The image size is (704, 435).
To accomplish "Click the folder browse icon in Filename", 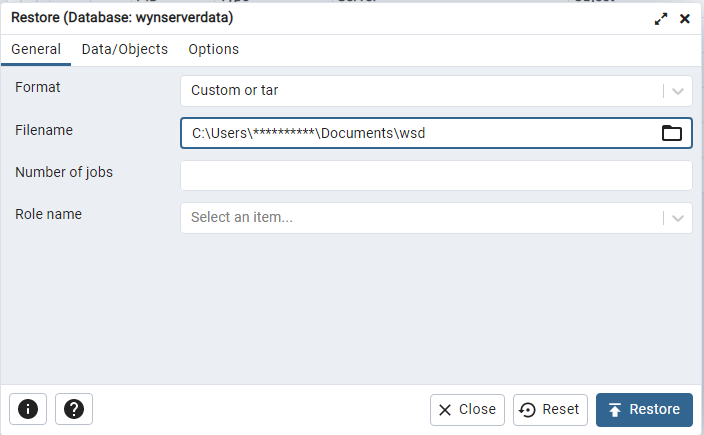I will point(671,133).
